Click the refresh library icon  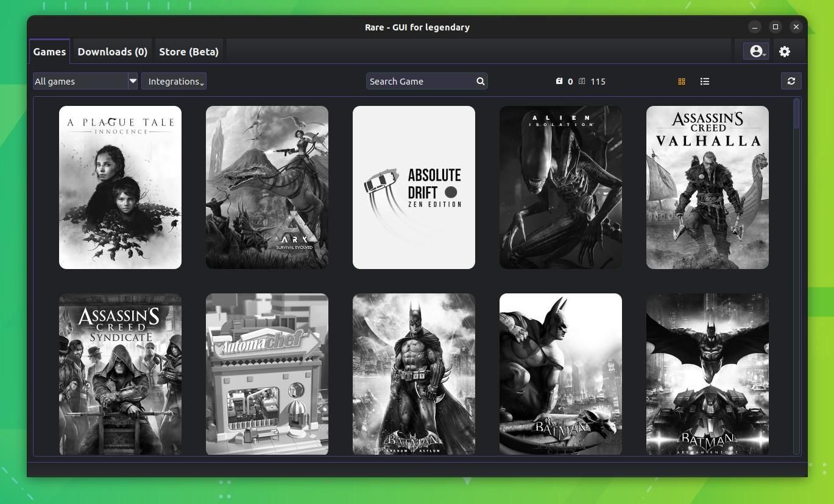[x=791, y=81]
